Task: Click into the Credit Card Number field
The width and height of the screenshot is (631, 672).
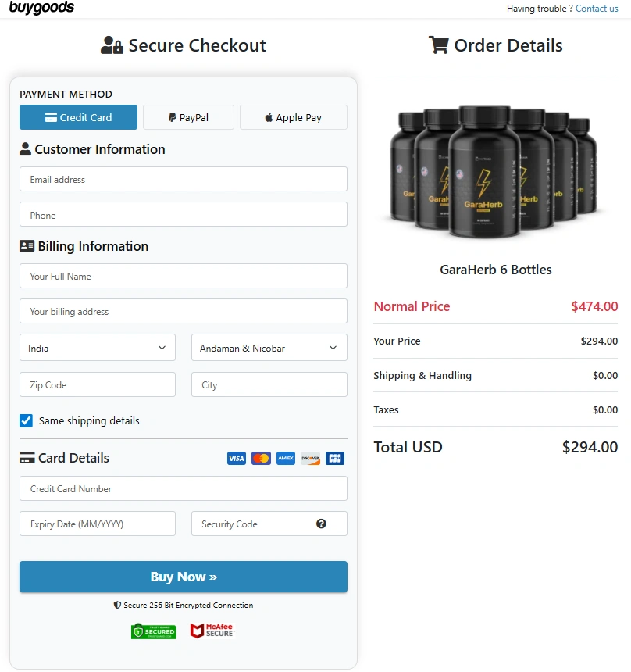Action: point(184,488)
